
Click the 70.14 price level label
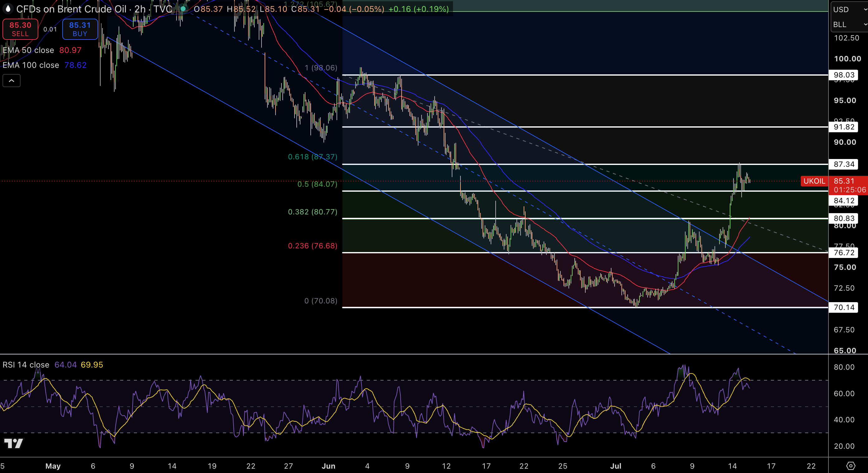(x=844, y=307)
